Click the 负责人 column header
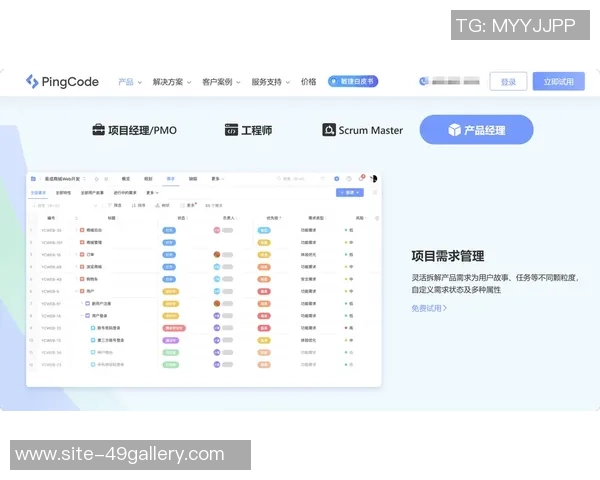Image resolution: width=600 pixels, height=480 pixels. 229,218
